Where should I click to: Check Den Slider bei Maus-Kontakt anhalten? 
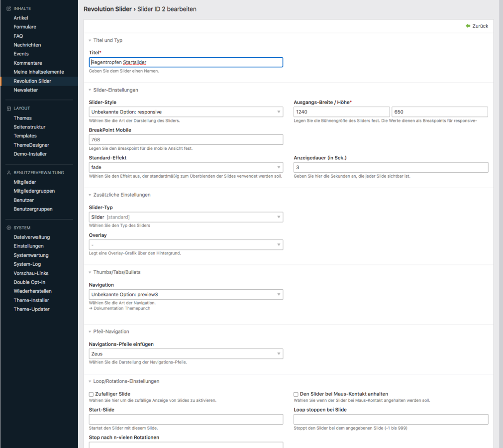[x=296, y=394]
